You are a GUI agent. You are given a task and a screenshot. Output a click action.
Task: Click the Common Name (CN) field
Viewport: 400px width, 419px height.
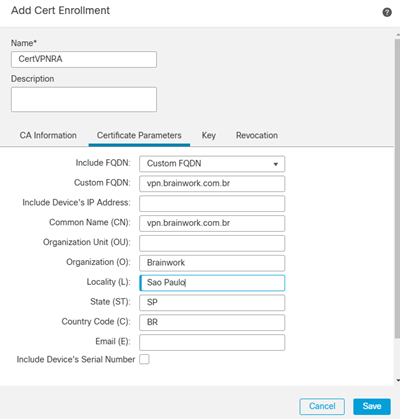coord(212,223)
